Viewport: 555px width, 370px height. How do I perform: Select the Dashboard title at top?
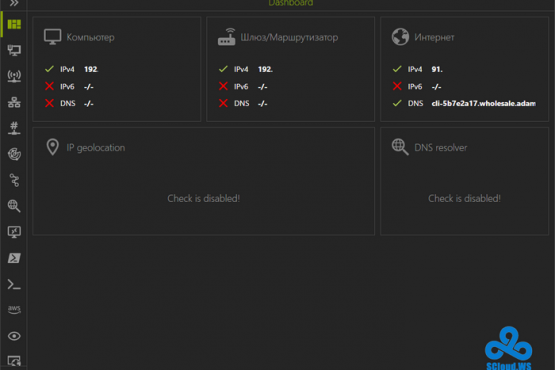291,3
